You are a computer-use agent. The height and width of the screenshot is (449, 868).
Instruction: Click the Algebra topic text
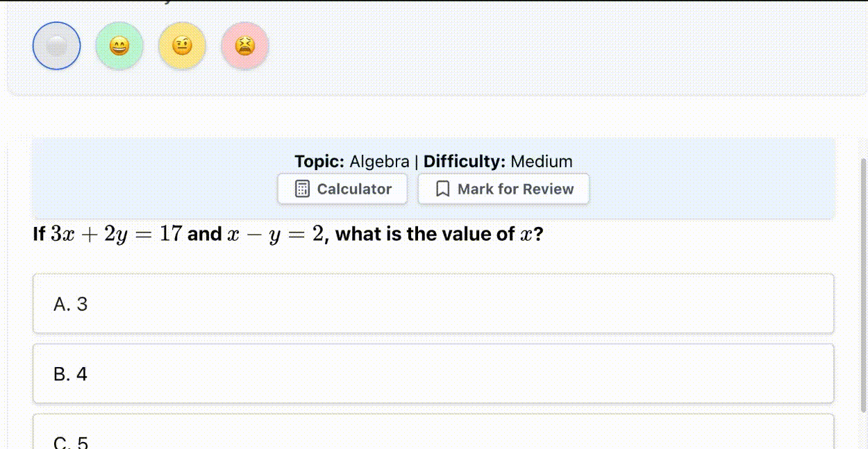click(x=379, y=162)
